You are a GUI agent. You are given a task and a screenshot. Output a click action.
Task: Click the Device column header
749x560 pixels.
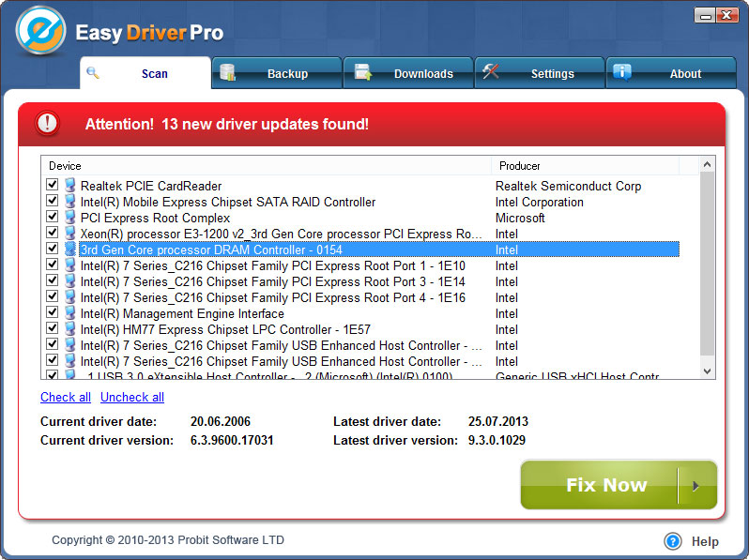[267, 166]
